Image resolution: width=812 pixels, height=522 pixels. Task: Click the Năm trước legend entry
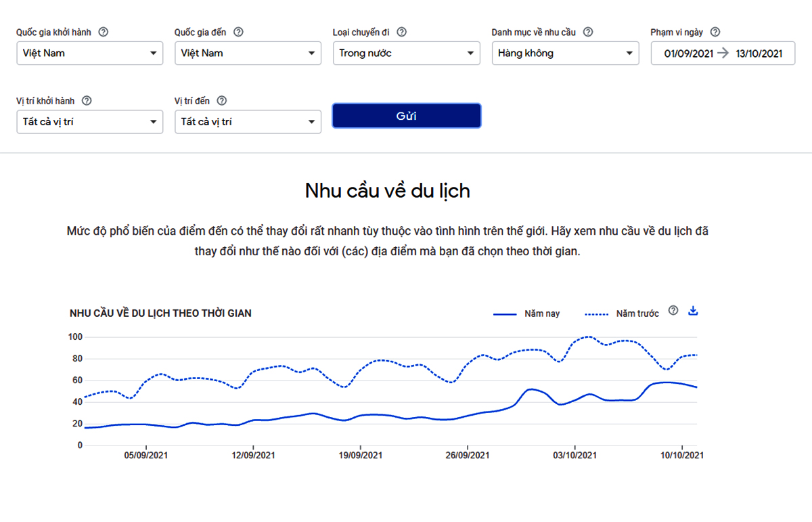622,314
